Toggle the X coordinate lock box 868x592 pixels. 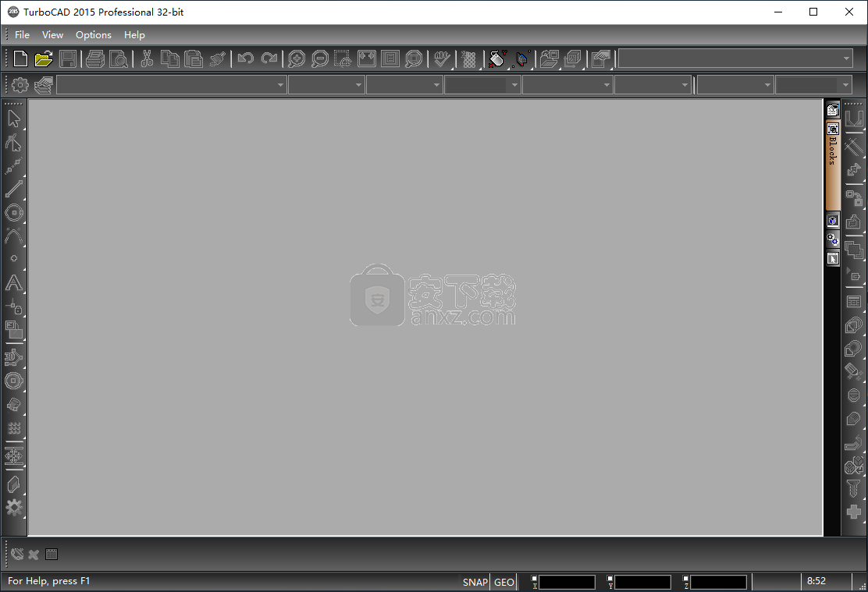coord(535,579)
